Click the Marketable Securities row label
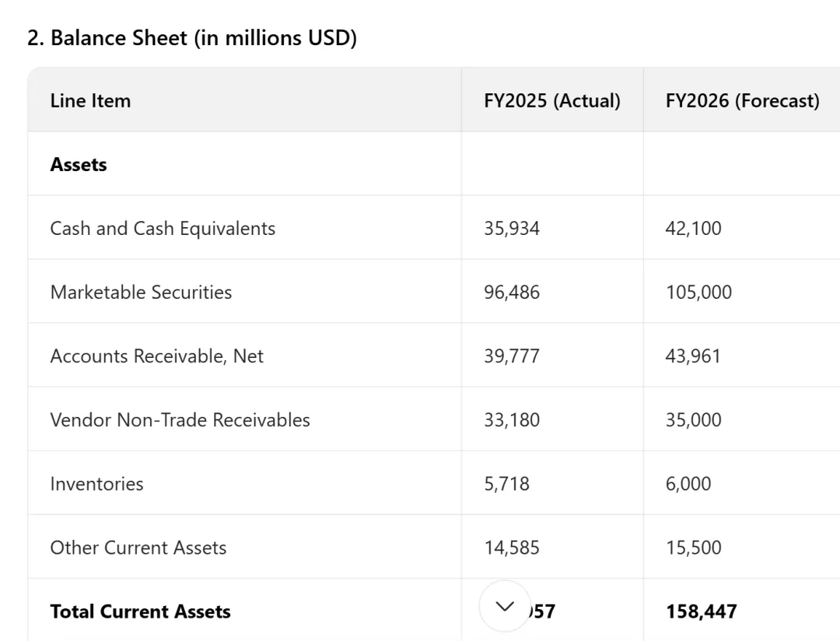Screen dimensions: 840x641 tap(141, 292)
